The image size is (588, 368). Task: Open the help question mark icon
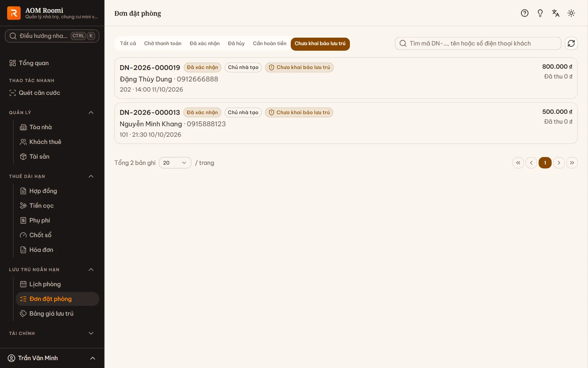point(525,13)
